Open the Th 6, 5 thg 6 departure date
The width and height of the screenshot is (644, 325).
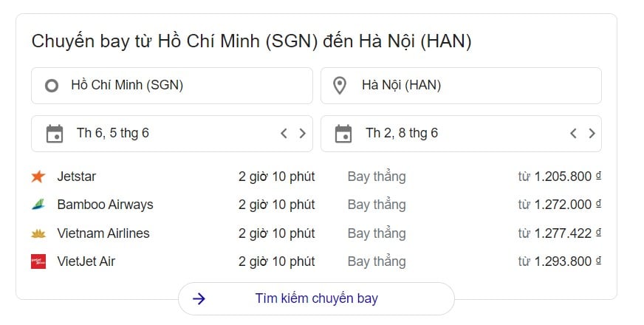click(x=113, y=134)
